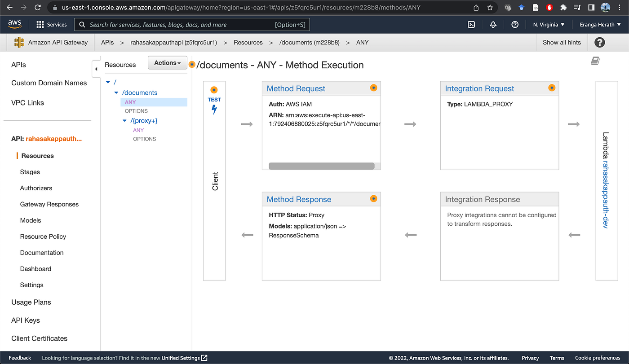Open Usage Plans
Image resolution: width=629 pixels, height=364 pixels.
[x=31, y=302]
